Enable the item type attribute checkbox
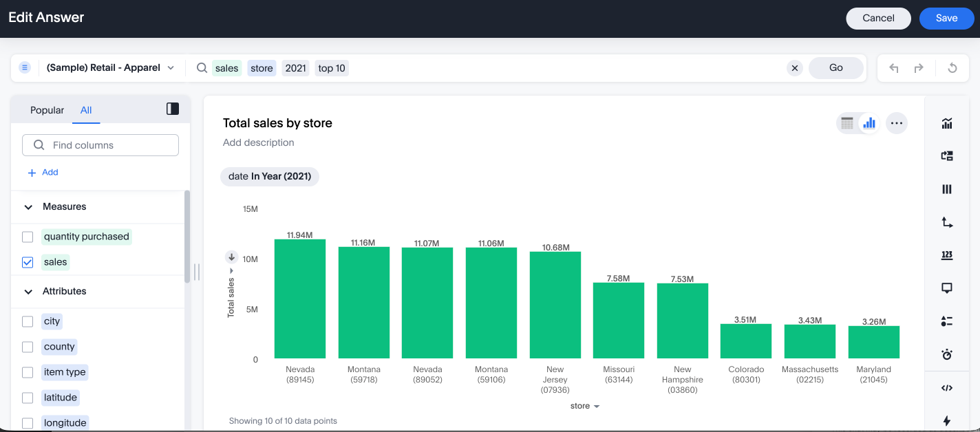The image size is (980, 432). click(x=28, y=372)
